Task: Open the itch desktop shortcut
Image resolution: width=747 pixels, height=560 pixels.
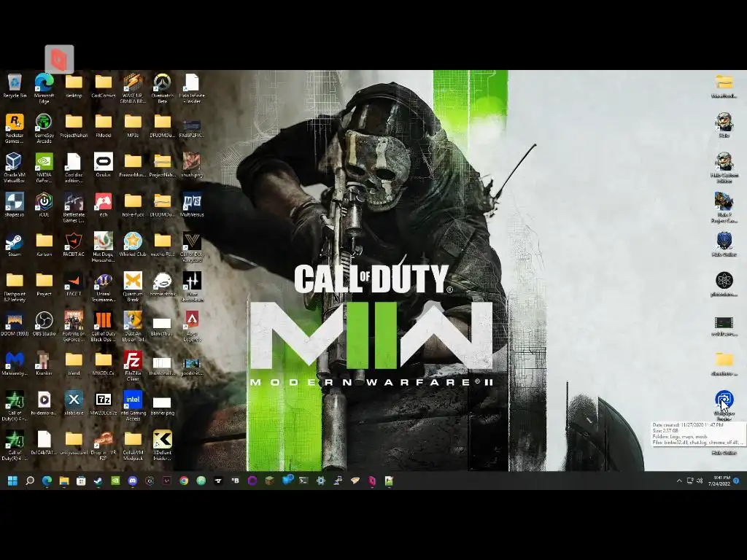Action: coord(103,205)
